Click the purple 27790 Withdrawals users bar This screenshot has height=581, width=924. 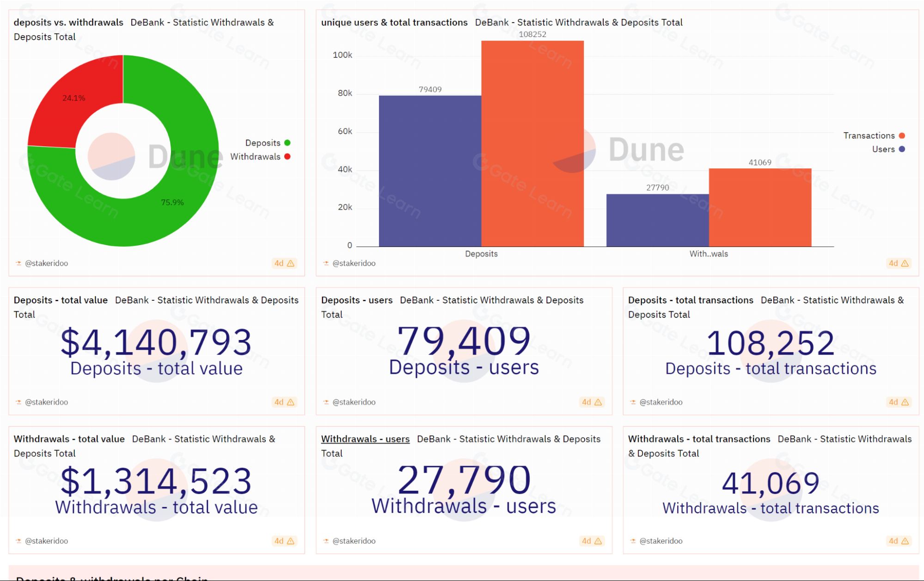(x=657, y=220)
